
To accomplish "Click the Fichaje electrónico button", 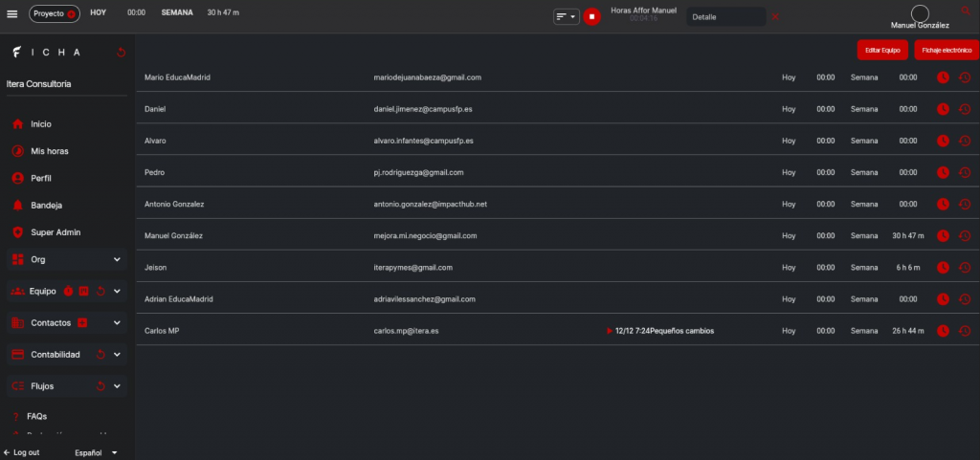I will click(x=946, y=49).
